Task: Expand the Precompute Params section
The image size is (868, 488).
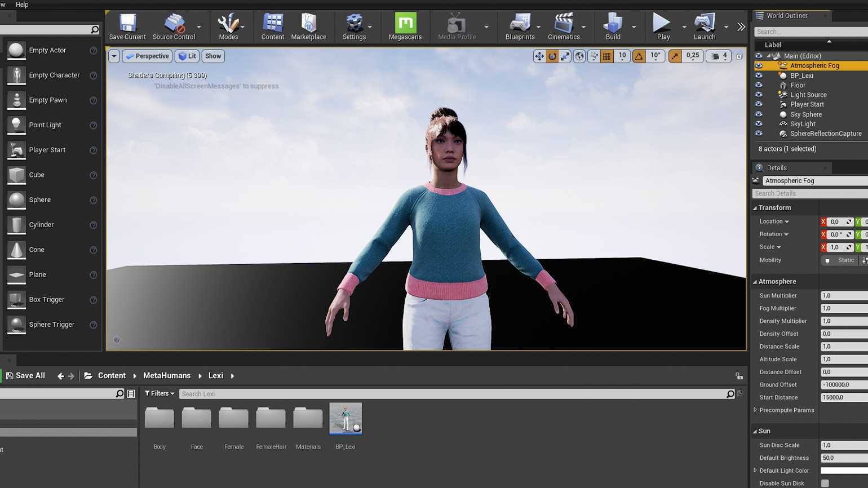Action: 755,410
